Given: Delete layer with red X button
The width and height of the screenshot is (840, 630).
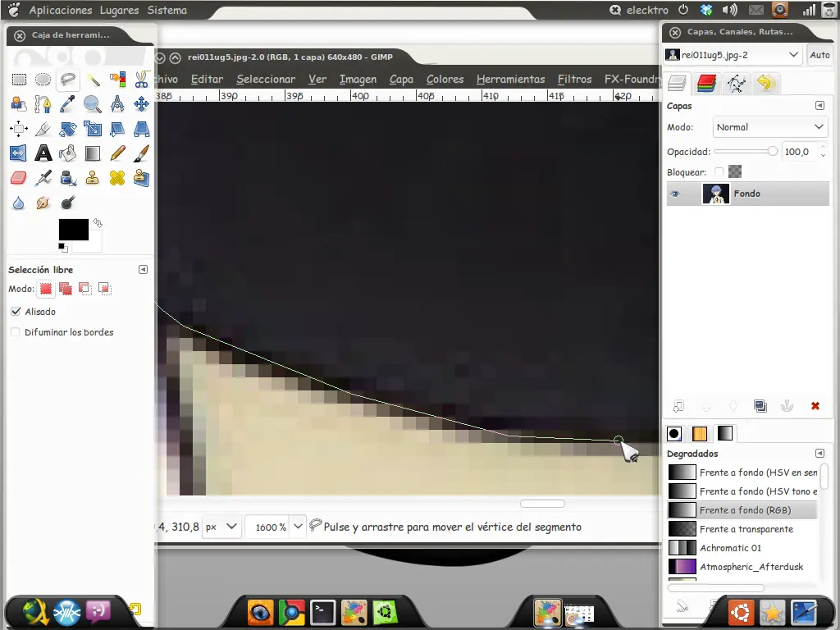Looking at the screenshot, I should click(x=815, y=406).
